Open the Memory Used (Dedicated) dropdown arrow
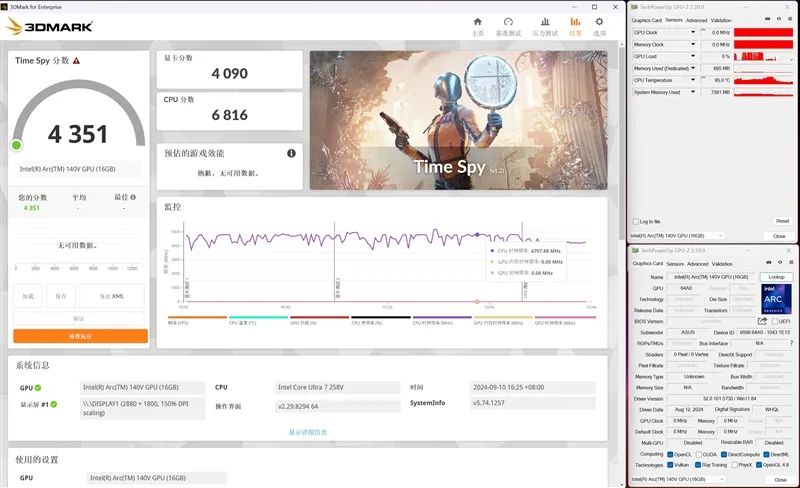 pyautogui.click(x=693, y=68)
